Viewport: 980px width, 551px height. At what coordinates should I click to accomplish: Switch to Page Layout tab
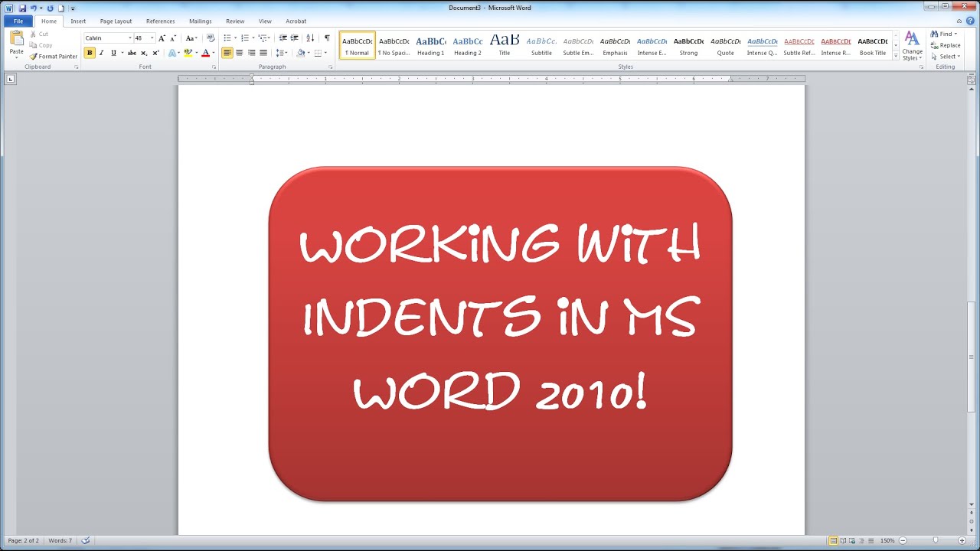click(x=116, y=21)
